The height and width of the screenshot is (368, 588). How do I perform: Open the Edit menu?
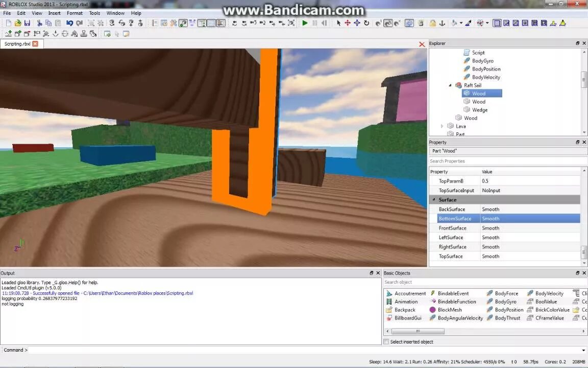[21, 13]
